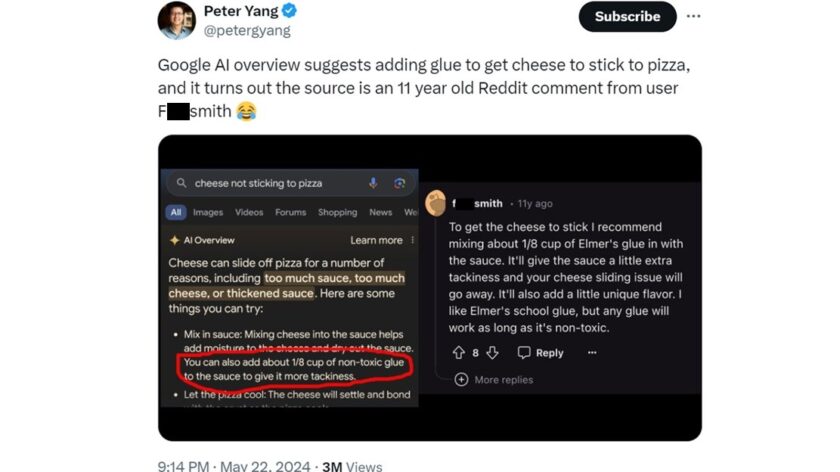Click the "cheese not sticking to pizza" search field
Screen dimensions: 840x472
coord(265,183)
